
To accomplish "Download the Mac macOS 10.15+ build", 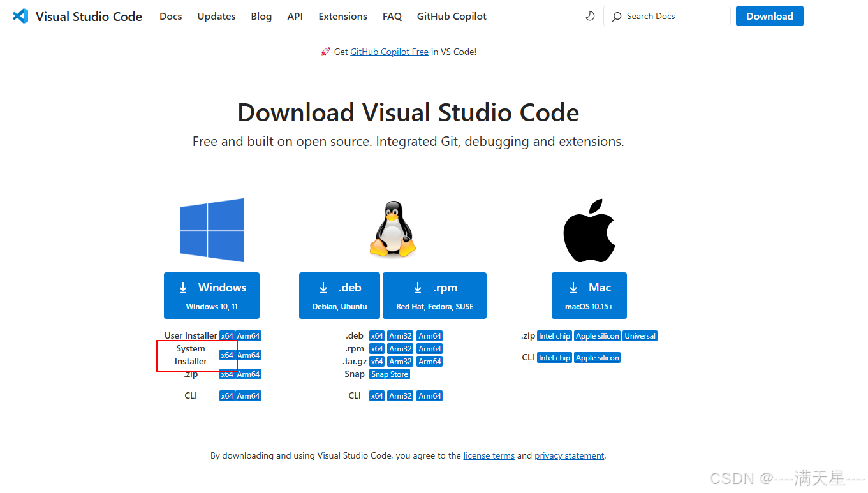I will (589, 295).
